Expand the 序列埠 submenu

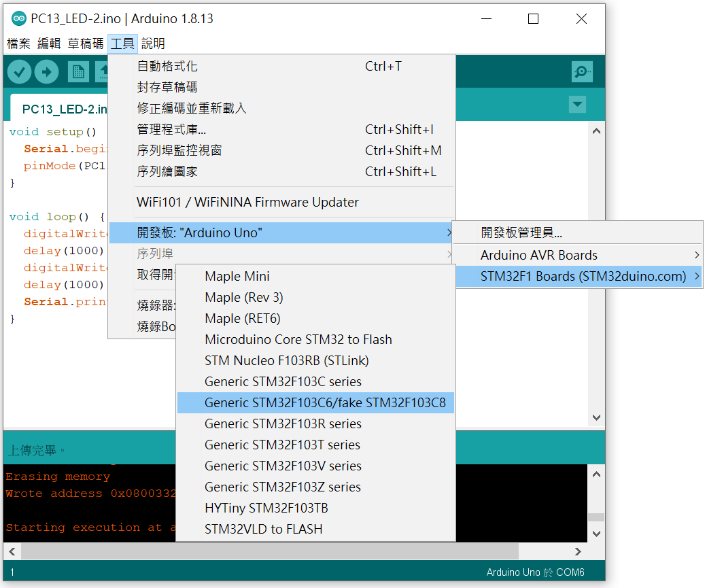coord(281,254)
